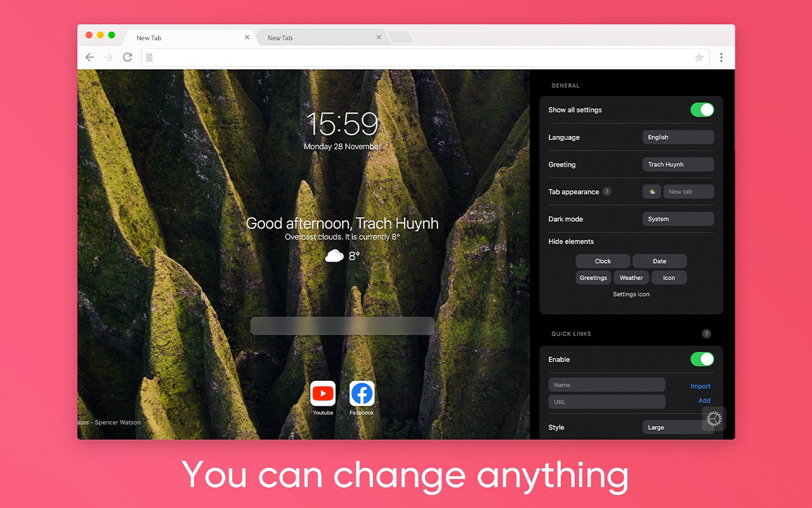Toggle hiding the Clock element
The image size is (812, 508).
603,261
